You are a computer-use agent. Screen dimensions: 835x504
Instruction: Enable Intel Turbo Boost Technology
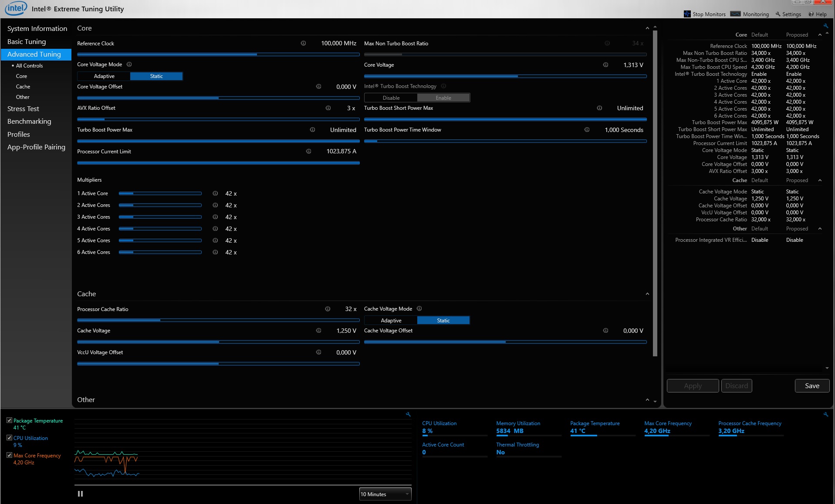[443, 98]
